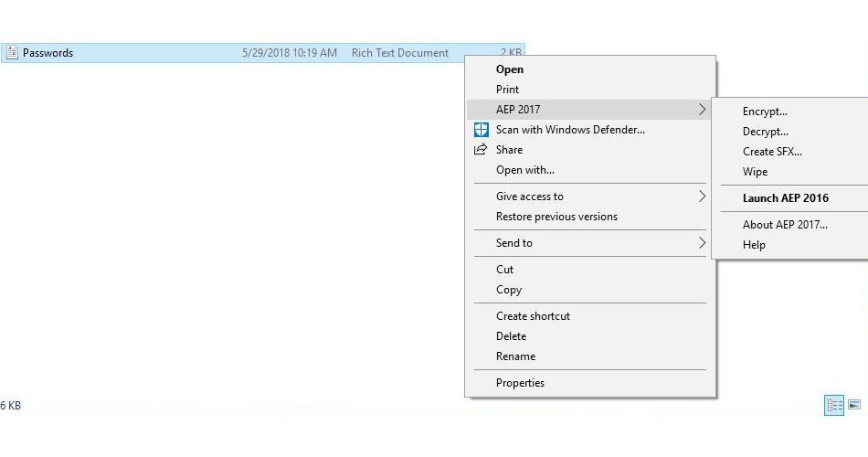
Task: Choose Restore previous versions
Action: tap(590, 217)
